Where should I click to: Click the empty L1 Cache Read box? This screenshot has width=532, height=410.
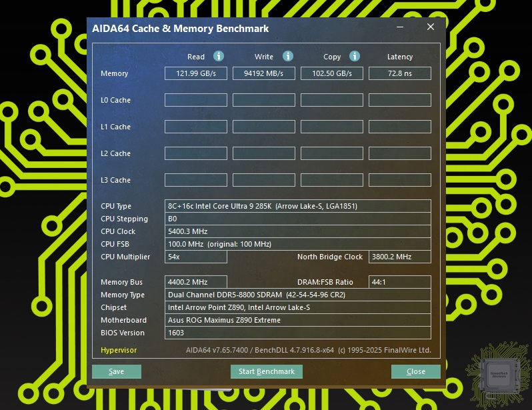[196, 127]
